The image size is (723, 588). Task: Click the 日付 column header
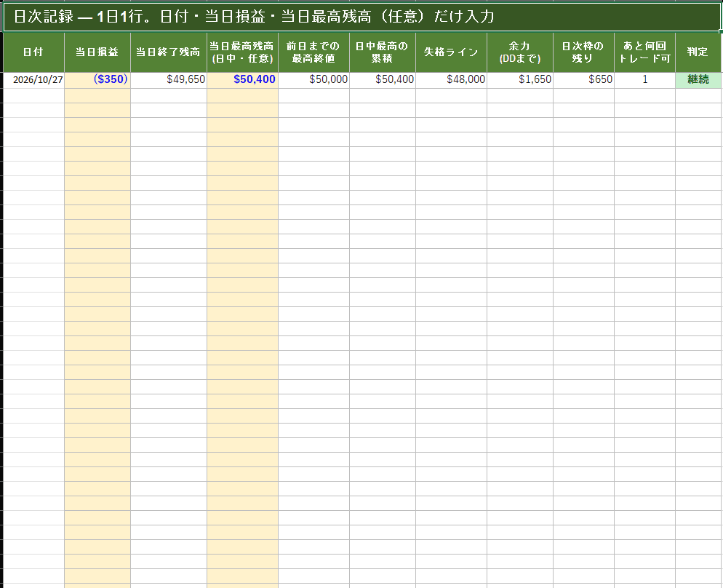(x=33, y=52)
